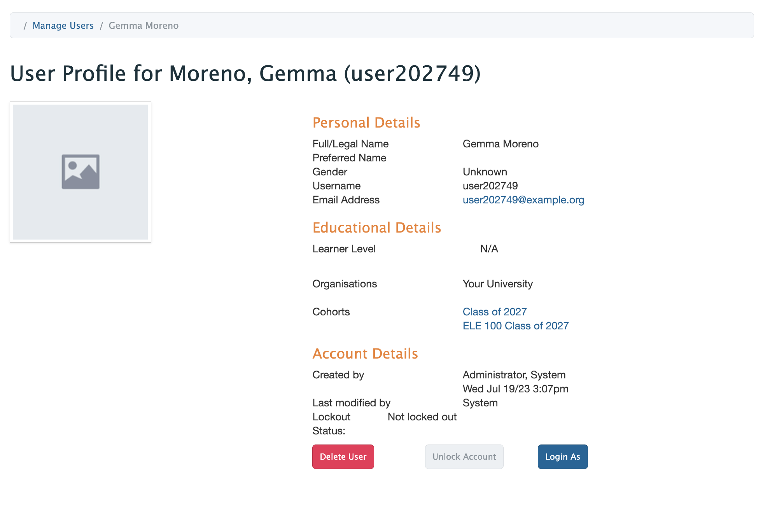This screenshot has height=532, width=763.
Task: Click the user profile page heading
Action: click(245, 73)
